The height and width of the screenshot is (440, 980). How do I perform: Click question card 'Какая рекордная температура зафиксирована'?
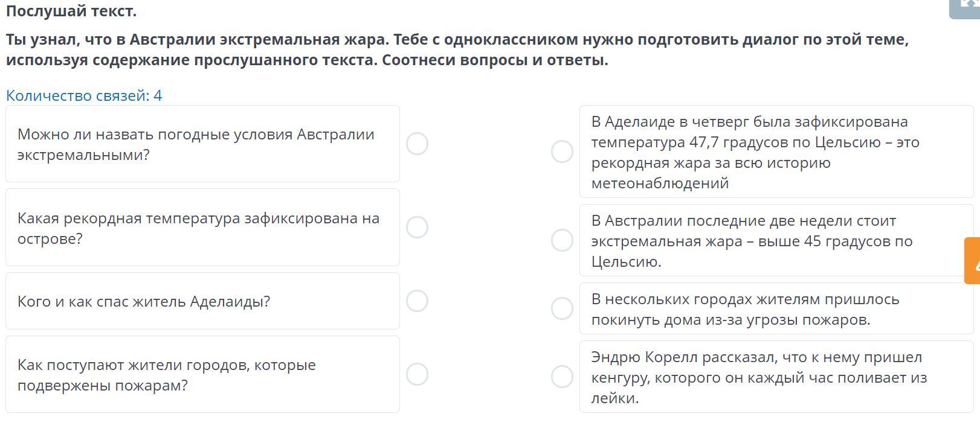202,228
